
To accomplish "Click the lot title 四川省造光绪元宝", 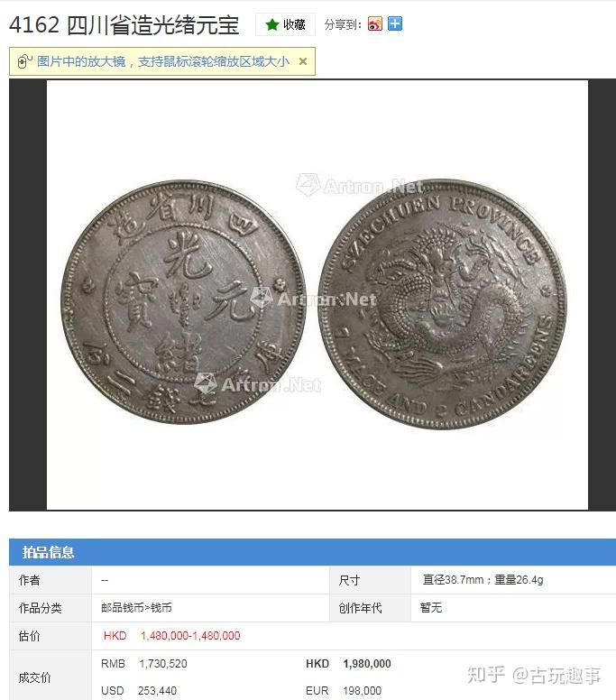I will 152,25.
